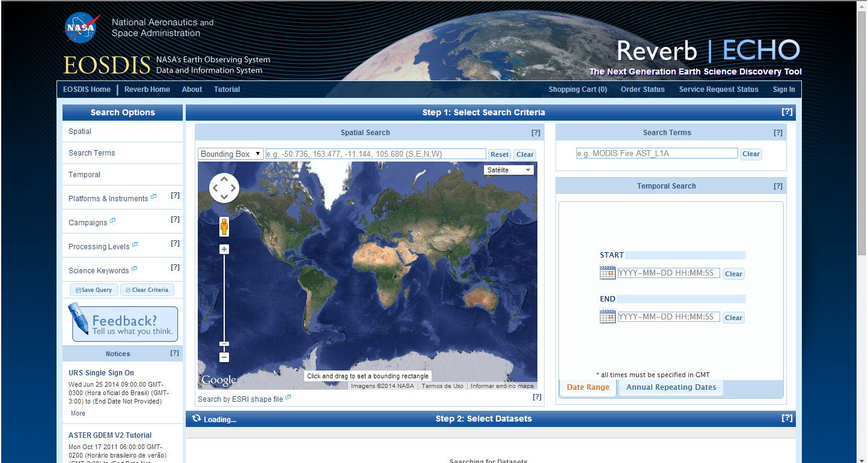868x463 pixels.
Task: Open help [?] for Temporal Search panel
Action: point(778,186)
